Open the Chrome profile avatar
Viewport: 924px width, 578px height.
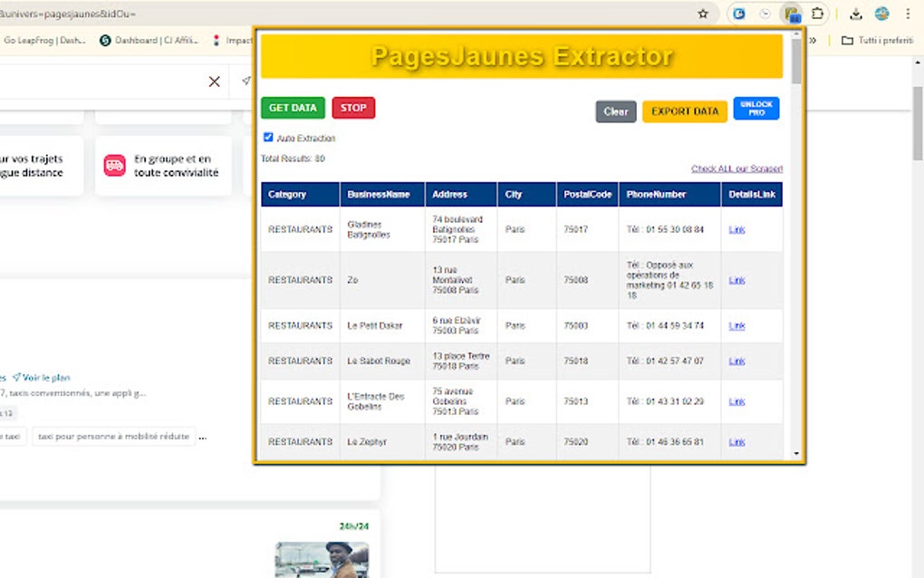tap(881, 14)
